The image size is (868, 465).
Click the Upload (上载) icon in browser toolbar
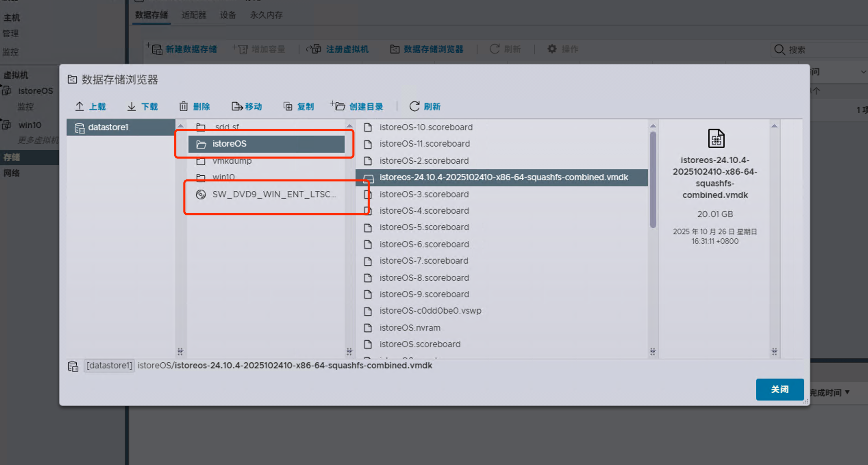79,106
